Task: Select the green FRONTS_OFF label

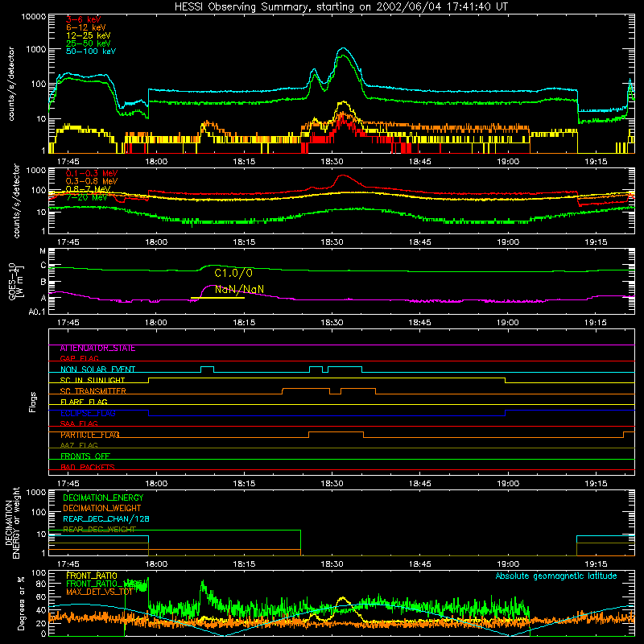Action: point(85,456)
